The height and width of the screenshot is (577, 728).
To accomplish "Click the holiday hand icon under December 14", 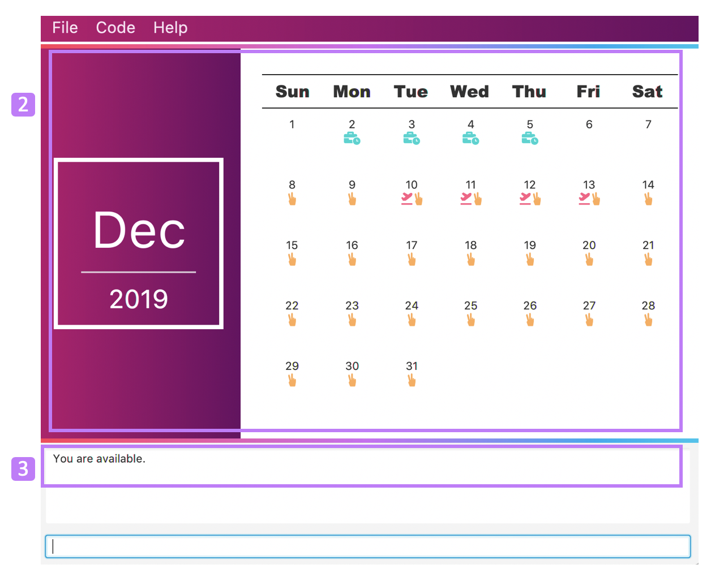I will [x=648, y=199].
